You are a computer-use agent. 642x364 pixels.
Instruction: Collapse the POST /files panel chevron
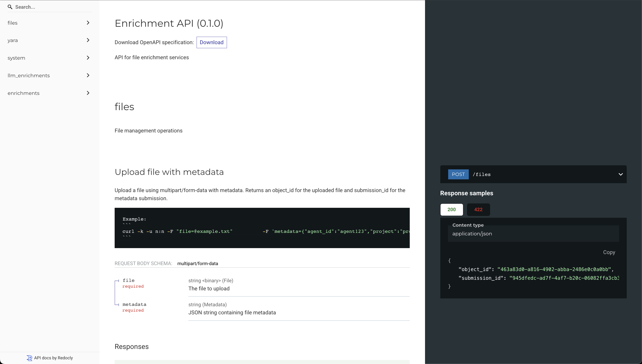point(621,174)
